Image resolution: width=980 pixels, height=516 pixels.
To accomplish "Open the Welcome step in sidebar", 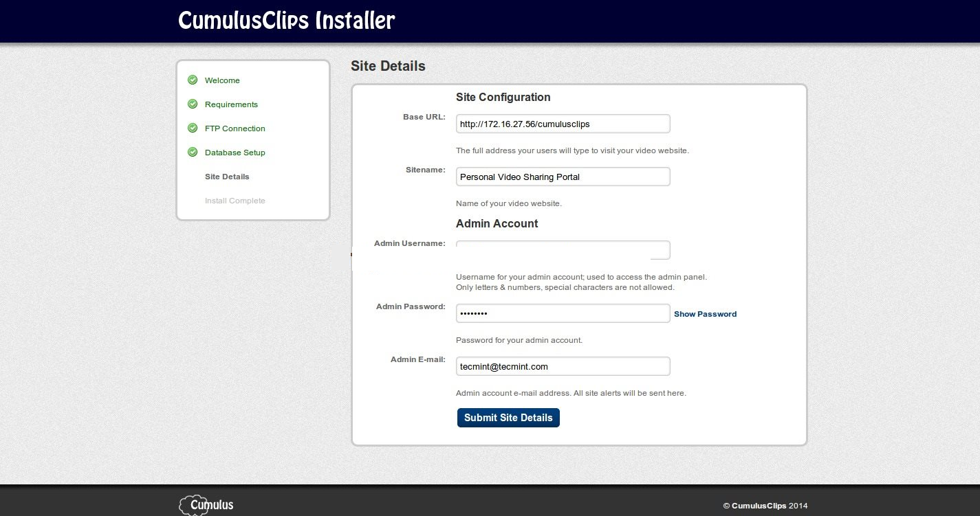I will click(222, 80).
